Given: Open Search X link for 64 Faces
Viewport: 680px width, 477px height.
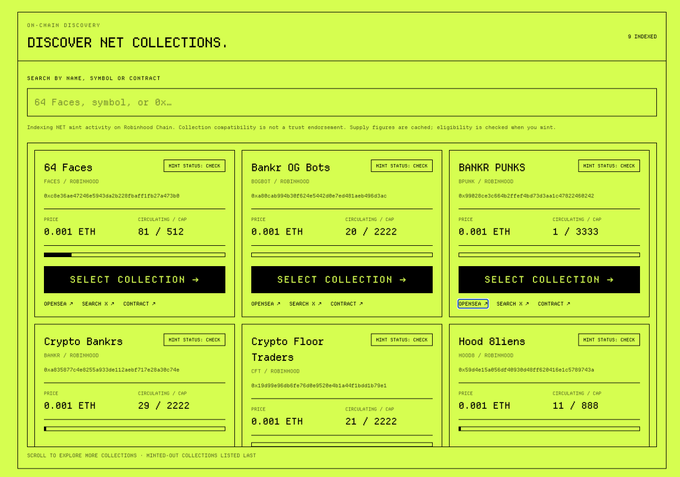Looking at the screenshot, I should (98, 304).
